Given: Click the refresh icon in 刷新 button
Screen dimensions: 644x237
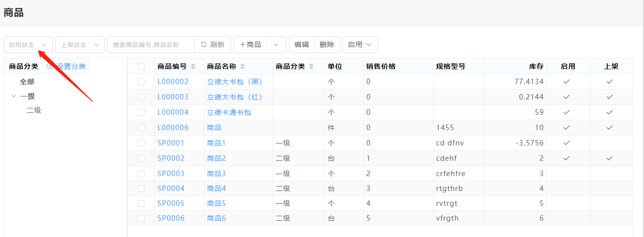Looking at the screenshot, I should point(203,45).
